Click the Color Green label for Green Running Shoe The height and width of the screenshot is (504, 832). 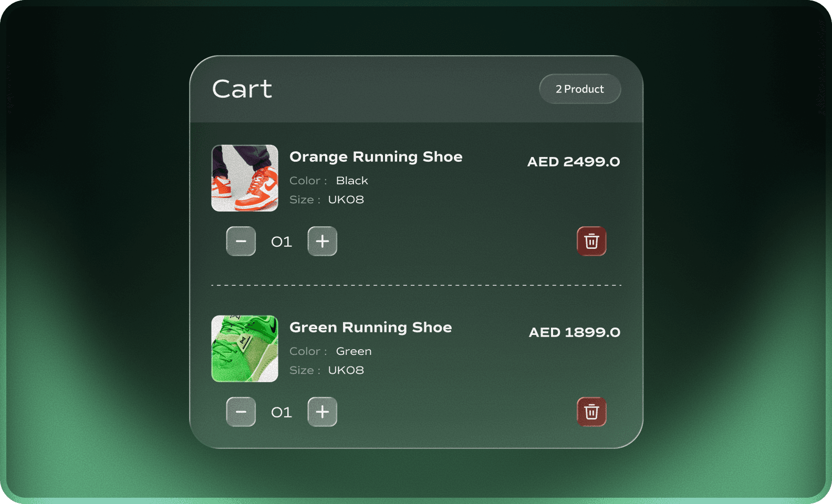point(330,351)
